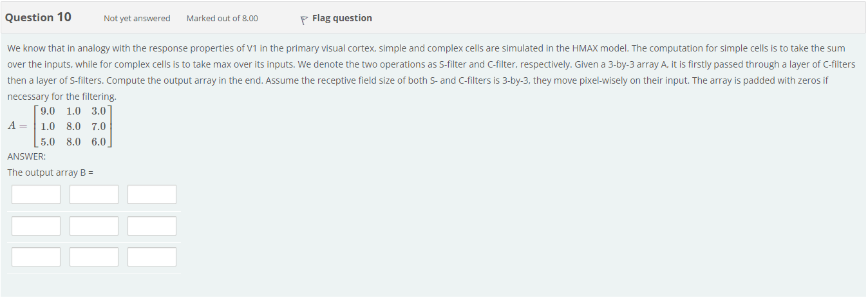Click the middle-left answer input box
Viewport: 868px width, 298px height.
point(36,226)
